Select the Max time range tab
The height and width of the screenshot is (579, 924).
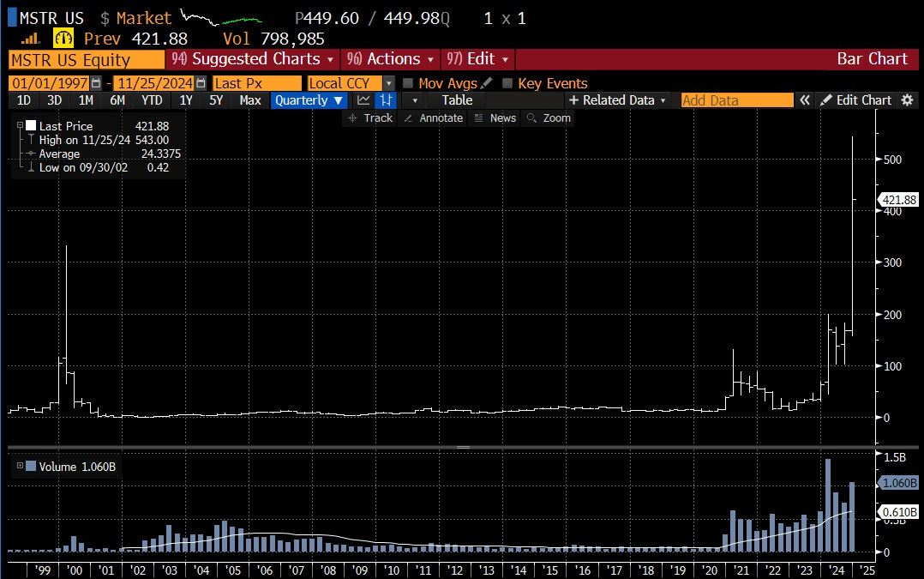tap(250, 100)
